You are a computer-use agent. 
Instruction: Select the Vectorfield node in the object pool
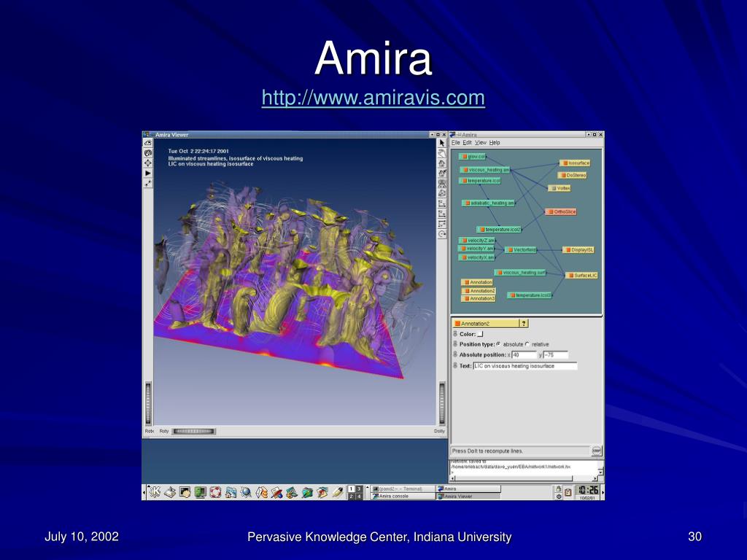pyautogui.click(x=521, y=249)
